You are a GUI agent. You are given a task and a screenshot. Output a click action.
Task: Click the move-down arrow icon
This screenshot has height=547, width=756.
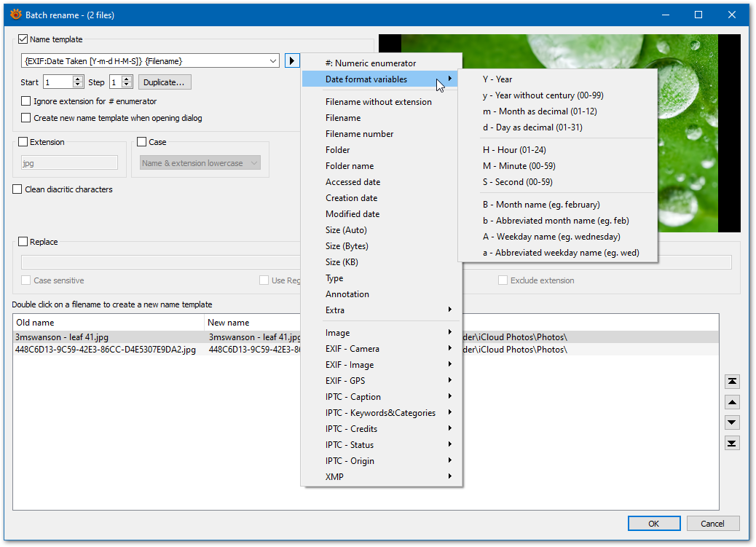click(733, 422)
